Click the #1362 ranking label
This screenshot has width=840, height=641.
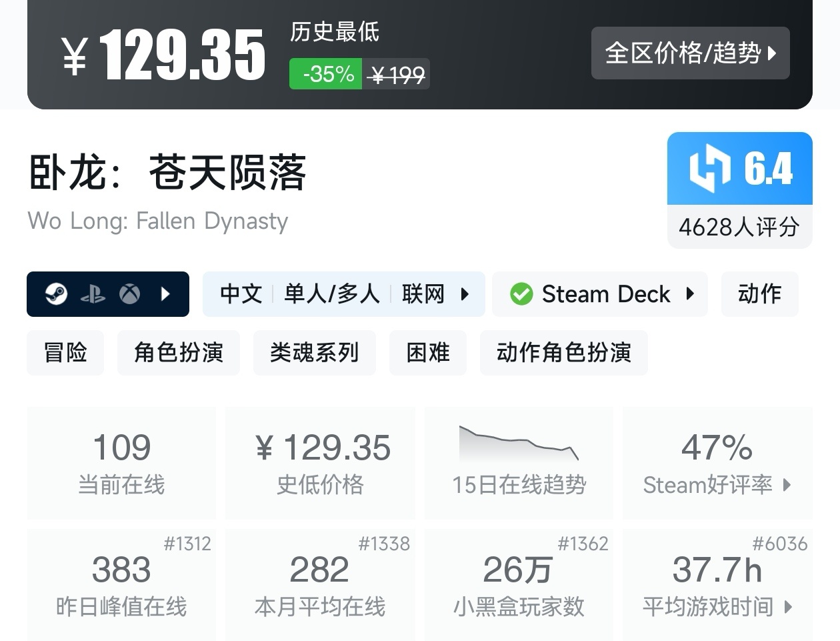[583, 544]
